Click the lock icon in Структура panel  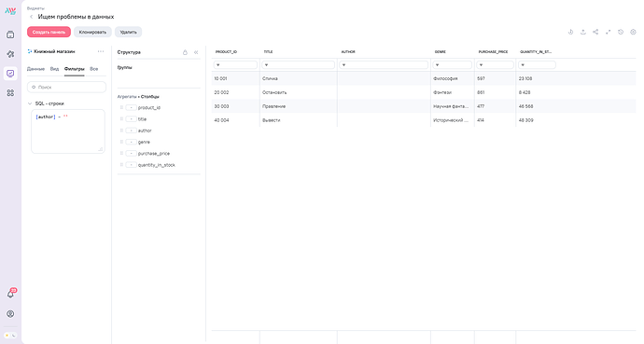tap(185, 52)
